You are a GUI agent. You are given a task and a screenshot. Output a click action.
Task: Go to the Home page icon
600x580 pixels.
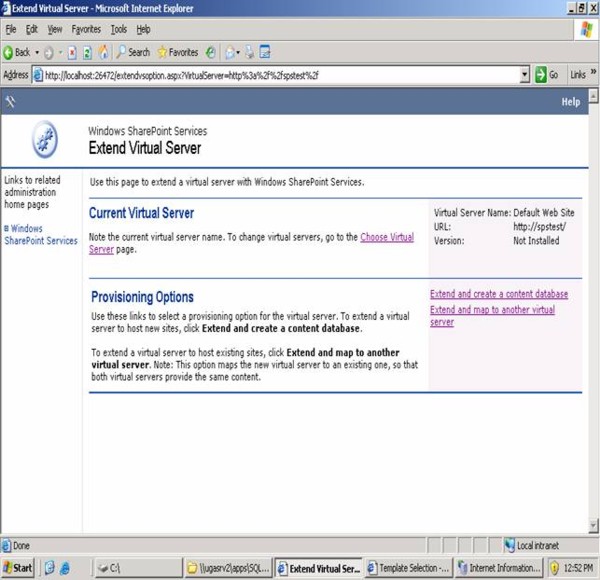(103, 52)
